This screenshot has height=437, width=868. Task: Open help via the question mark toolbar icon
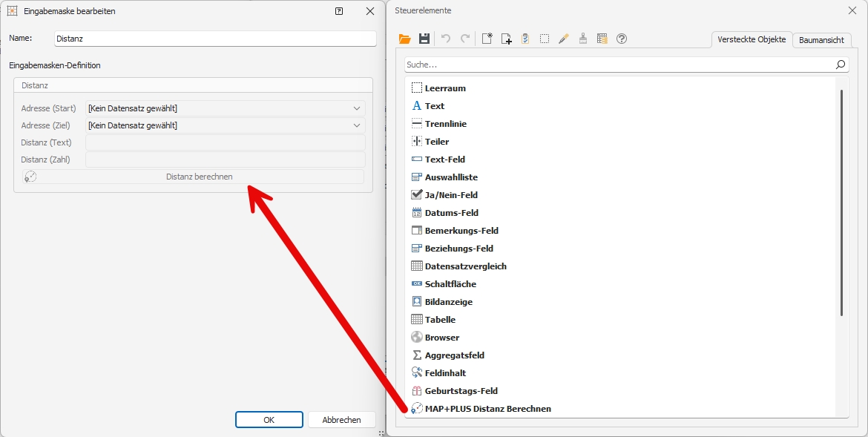pos(622,39)
